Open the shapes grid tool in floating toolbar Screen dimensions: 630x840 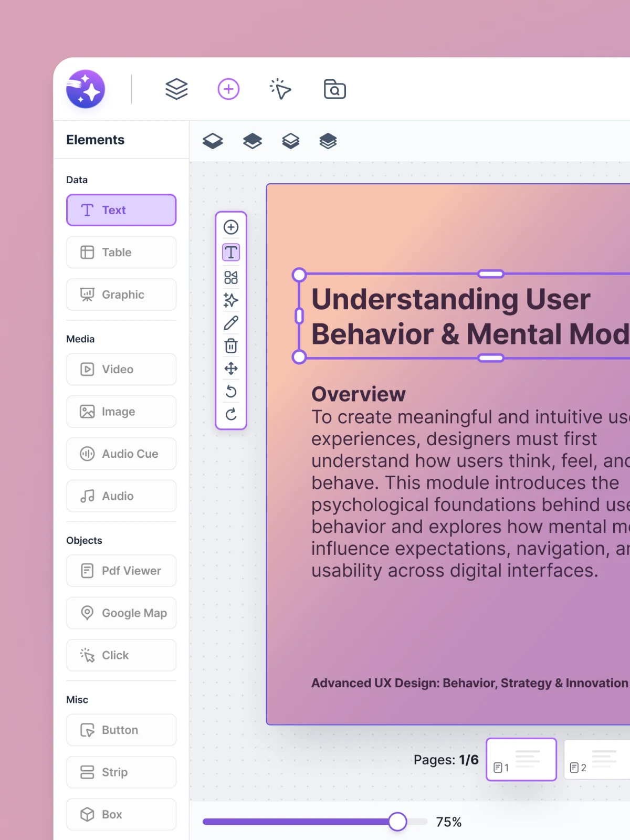(231, 278)
